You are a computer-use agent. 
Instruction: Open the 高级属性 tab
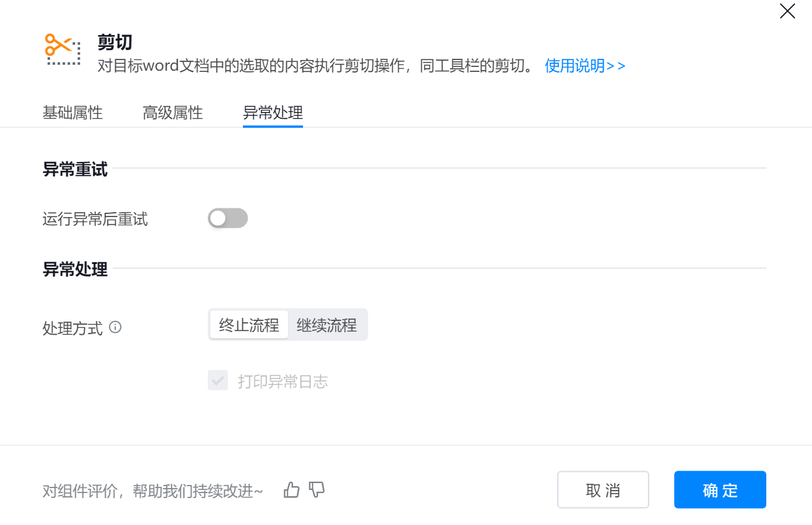coord(173,113)
